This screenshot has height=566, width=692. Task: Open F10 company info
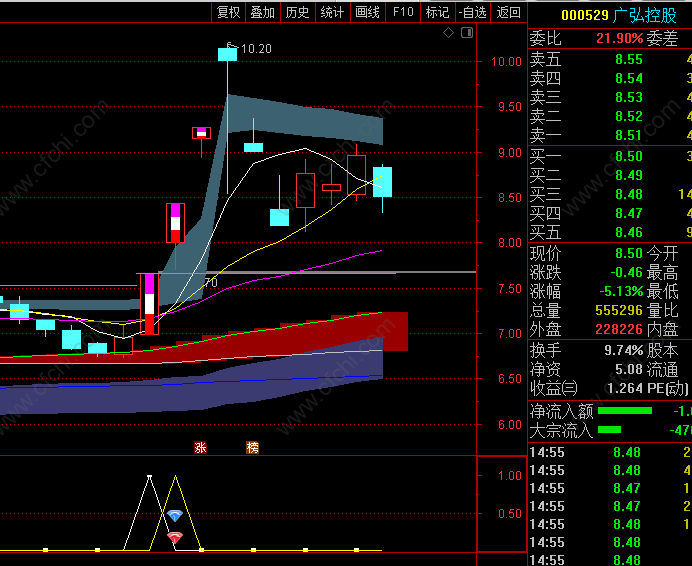(x=403, y=12)
